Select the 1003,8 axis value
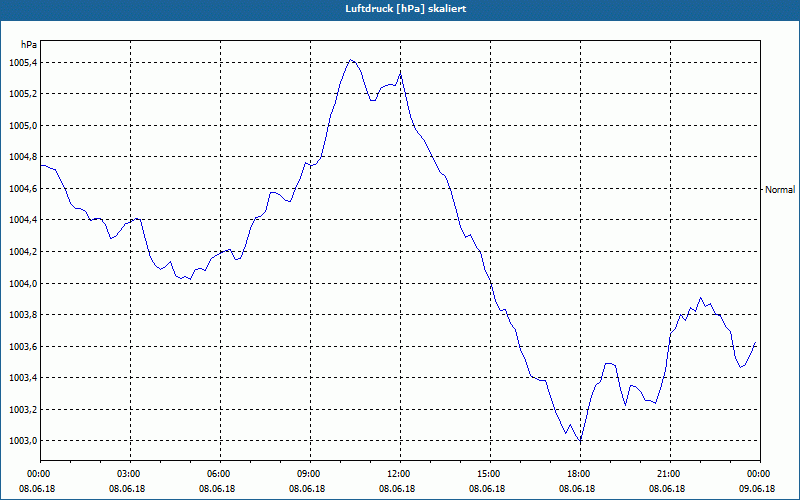The height and width of the screenshot is (500, 800). [x=23, y=315]
